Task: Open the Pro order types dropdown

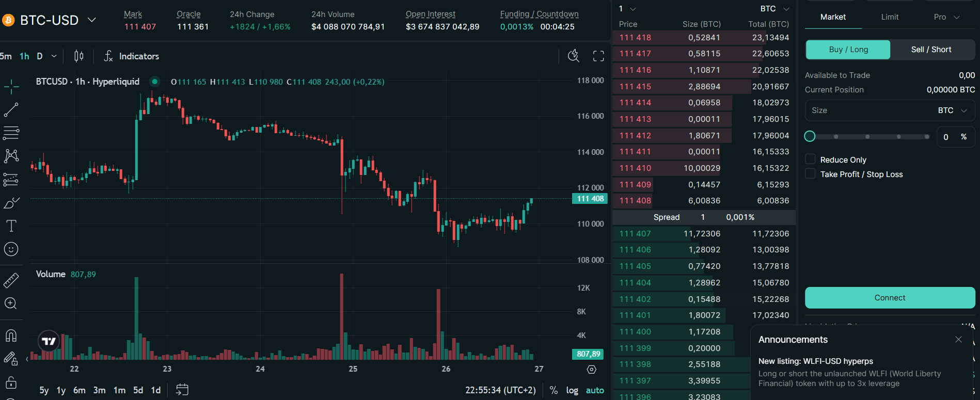Action: tap(947, 17)
